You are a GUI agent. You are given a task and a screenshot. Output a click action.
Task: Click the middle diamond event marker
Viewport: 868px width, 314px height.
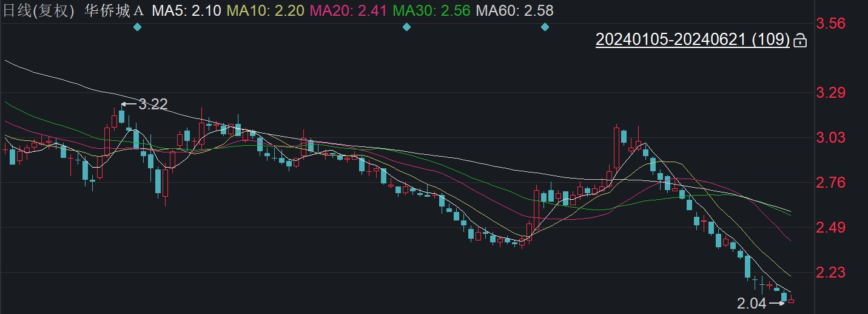(407, 27)
